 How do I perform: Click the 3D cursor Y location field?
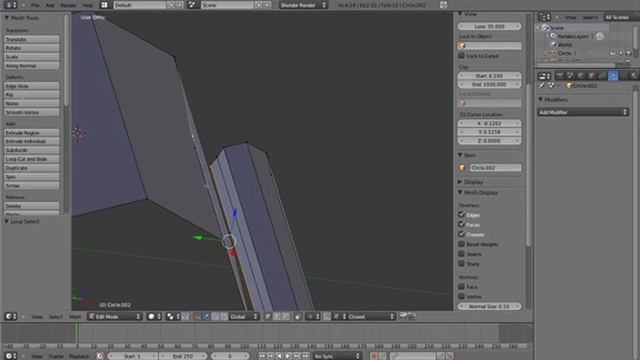[489, 132]
